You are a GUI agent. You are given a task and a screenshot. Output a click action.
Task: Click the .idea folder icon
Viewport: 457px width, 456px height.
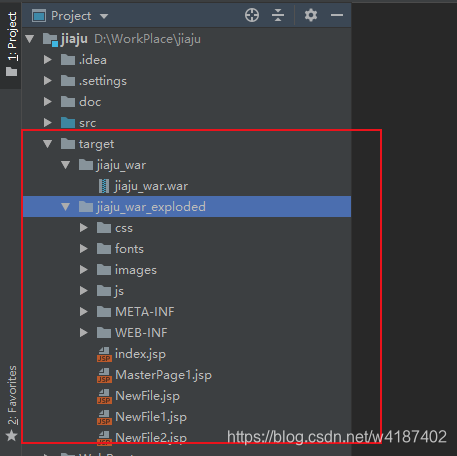pos(68,60)
